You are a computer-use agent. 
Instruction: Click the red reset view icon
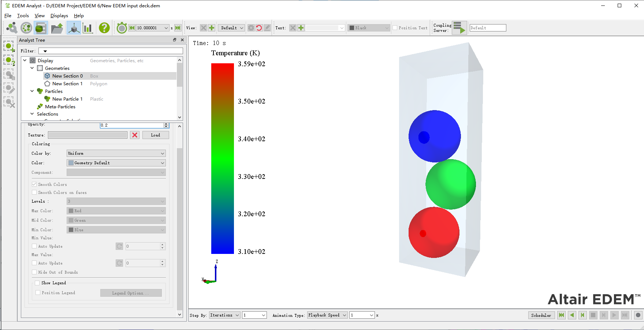(259, 28)
